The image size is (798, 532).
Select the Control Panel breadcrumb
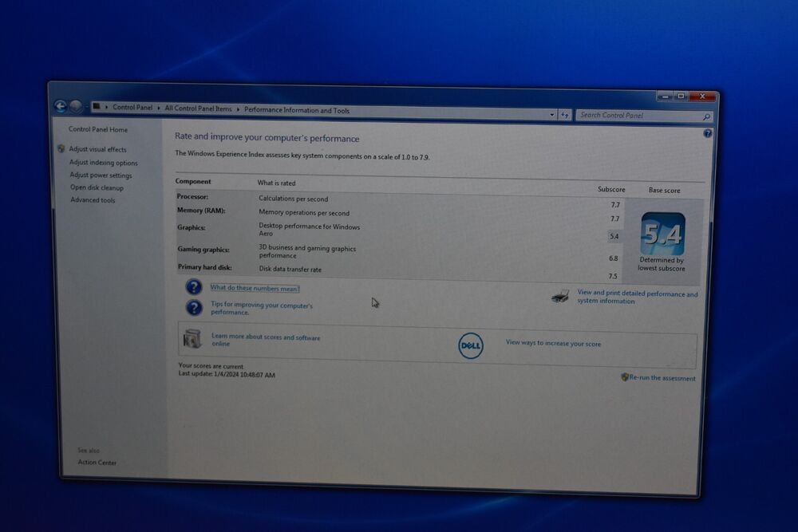point(132,108)
